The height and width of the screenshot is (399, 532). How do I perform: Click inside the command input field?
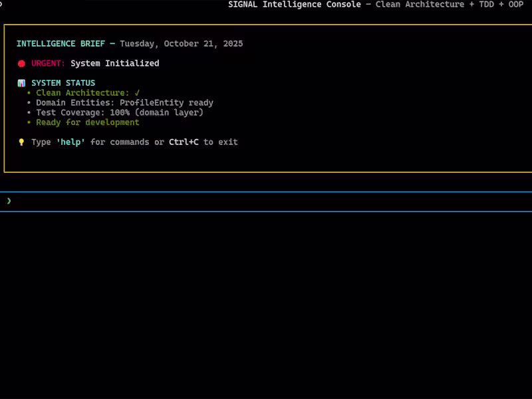(x=266, y=201)
